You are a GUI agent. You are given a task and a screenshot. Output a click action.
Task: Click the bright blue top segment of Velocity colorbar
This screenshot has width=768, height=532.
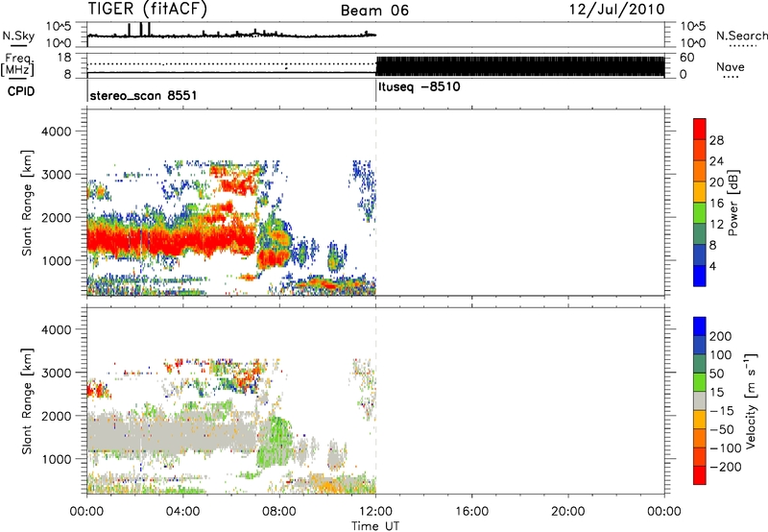700,326
